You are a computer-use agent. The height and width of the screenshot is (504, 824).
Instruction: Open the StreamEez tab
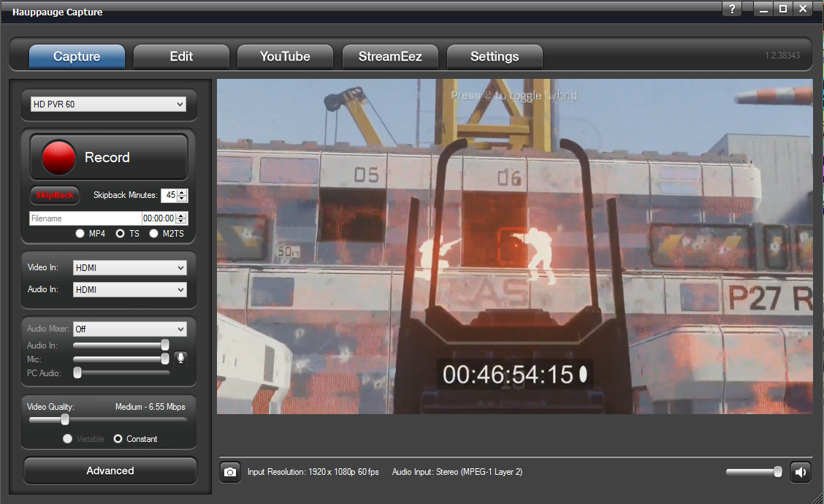tap(389, 57)
